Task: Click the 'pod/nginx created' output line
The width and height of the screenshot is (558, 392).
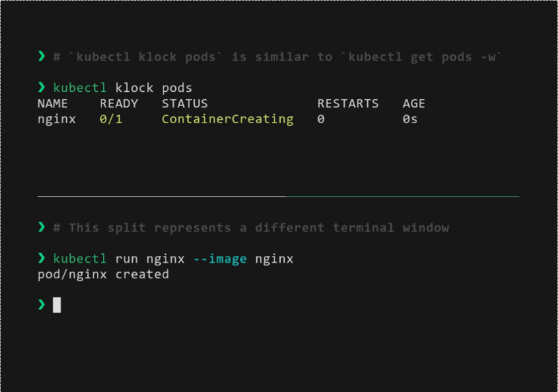Action: click(x=103, y=274)
